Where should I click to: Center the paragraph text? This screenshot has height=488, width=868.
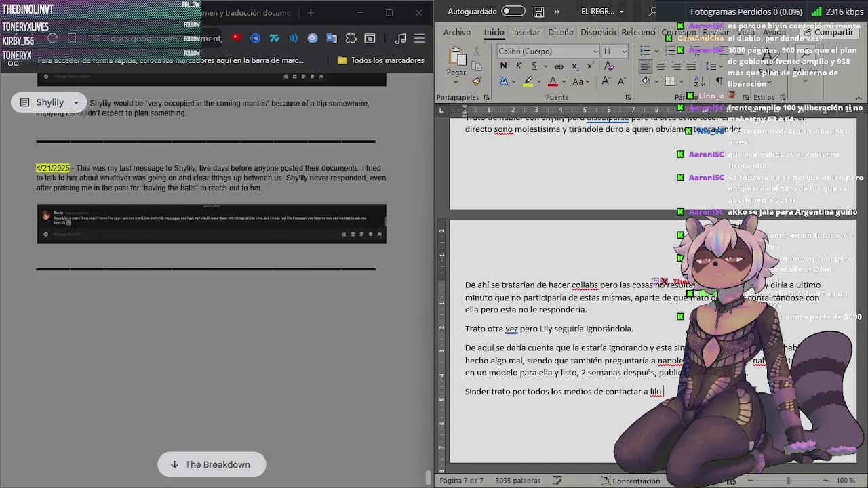pyautogui.click(x=660, y=66)
